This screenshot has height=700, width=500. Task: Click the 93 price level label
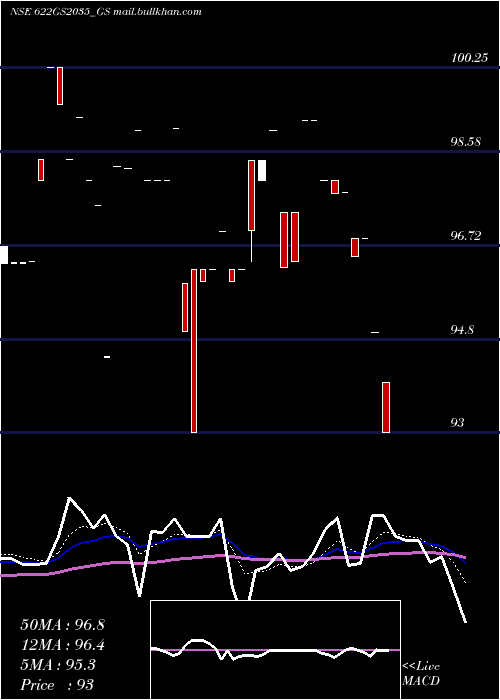[x=458, y=422]
